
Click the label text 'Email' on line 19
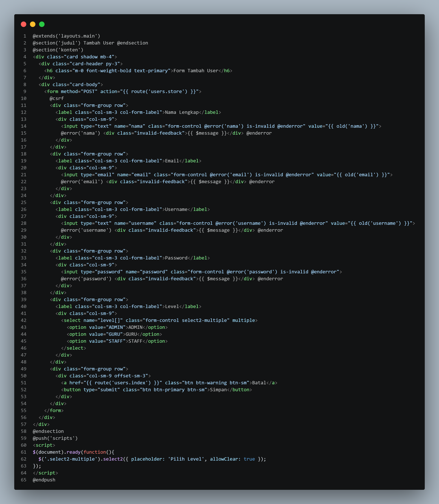pos(172,161)
